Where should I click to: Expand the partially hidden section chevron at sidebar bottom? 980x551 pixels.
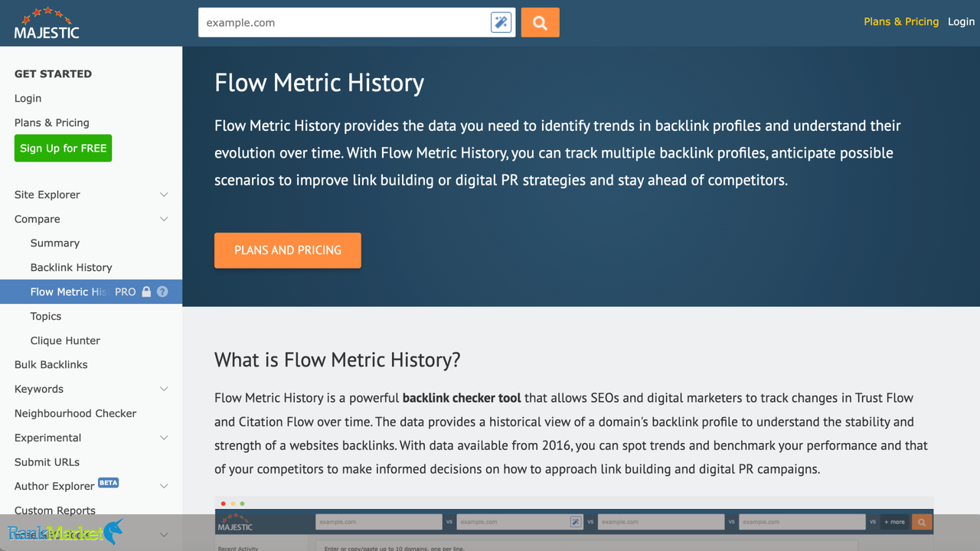(x=164, y=534)
